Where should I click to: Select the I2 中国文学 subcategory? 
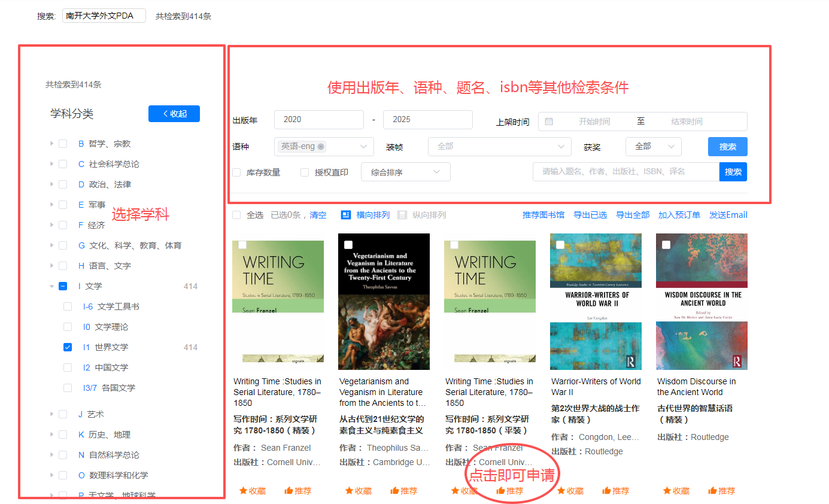(x=68, y=368)
